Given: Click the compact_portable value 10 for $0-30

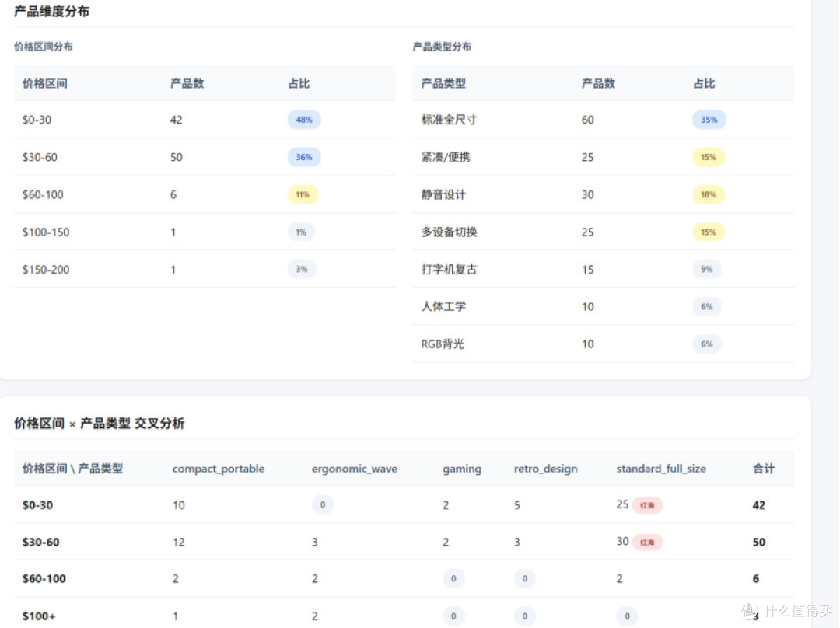Looking at the screenshot, I should tap(179, 505).
